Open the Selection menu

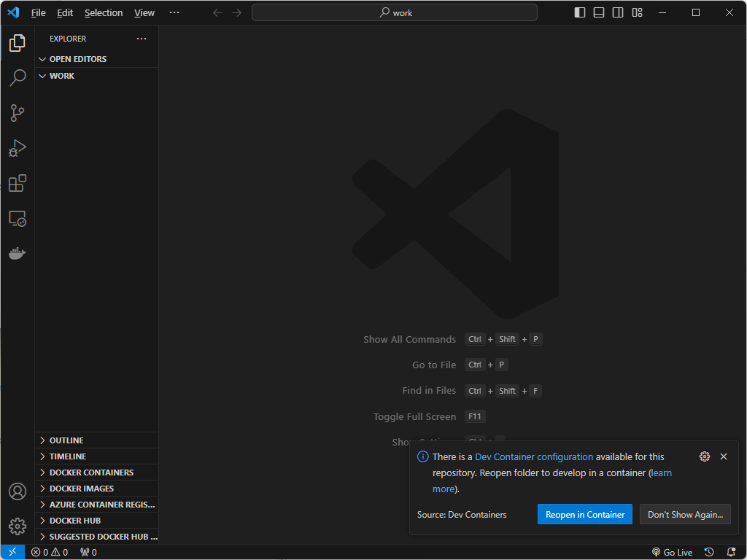104,13
